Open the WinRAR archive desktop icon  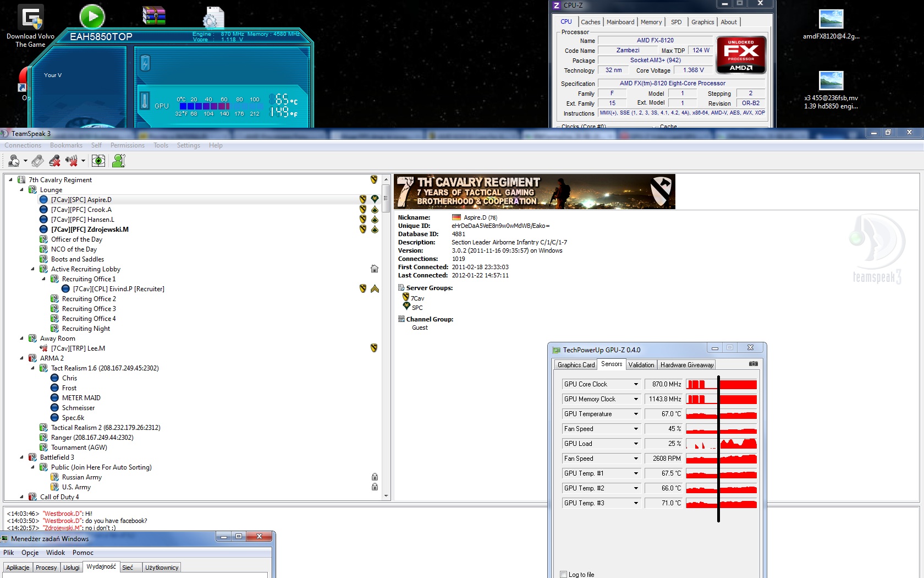[x=153, y=16]
